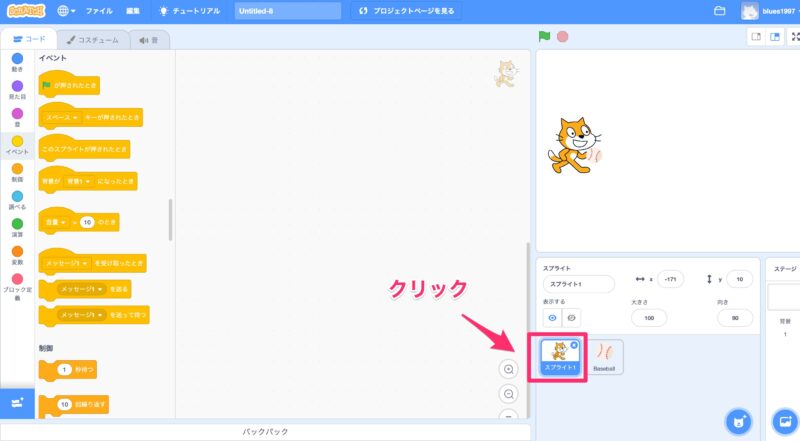Click the choose a sprite cat button
The width and height of the screenshot is (800, 441).
(x=739, y=421)
